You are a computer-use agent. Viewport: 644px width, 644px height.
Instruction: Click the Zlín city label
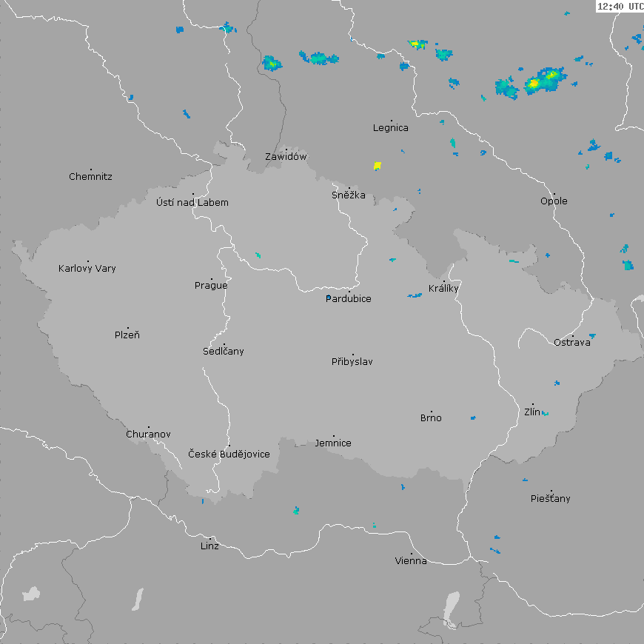click(x=532, y=412)
